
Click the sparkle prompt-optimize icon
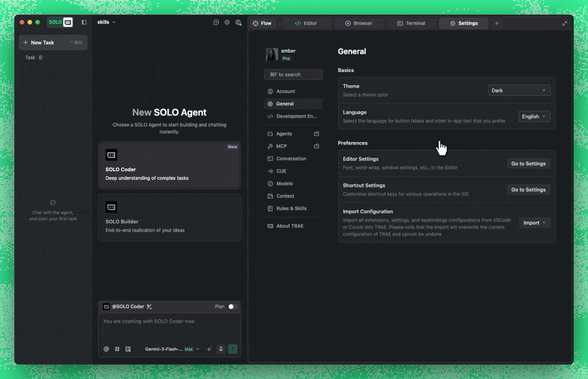tap(209, 349)
